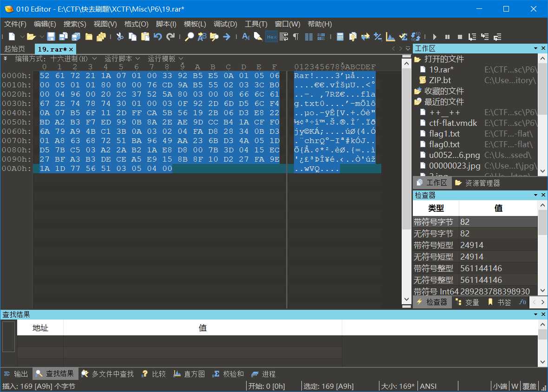Open the 帮助(H) menu
Image resolution: width=548 pixels, height=392 pixels.
320,24
